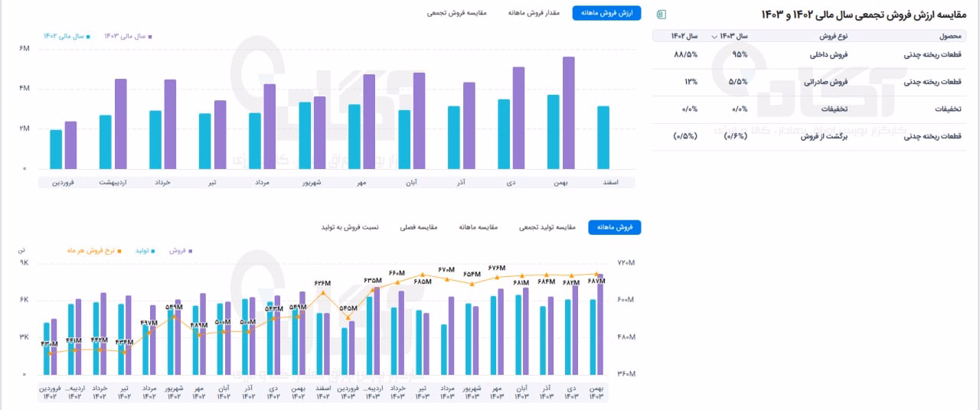Screen dimensions: 980x410
Task: Select the فروش داخلی cell
Action: (x=829, y=55)
